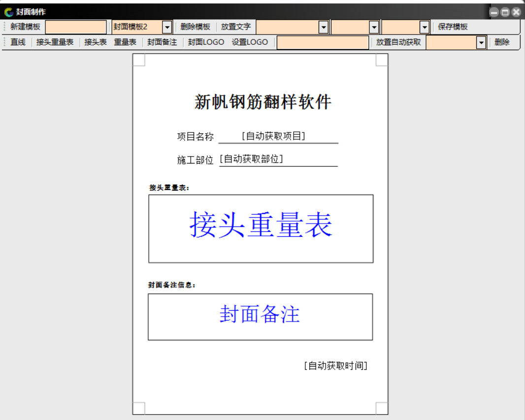Select the [自动获取部位] placeholder
The width and height of the screenshot is (525, 420).
252,159
